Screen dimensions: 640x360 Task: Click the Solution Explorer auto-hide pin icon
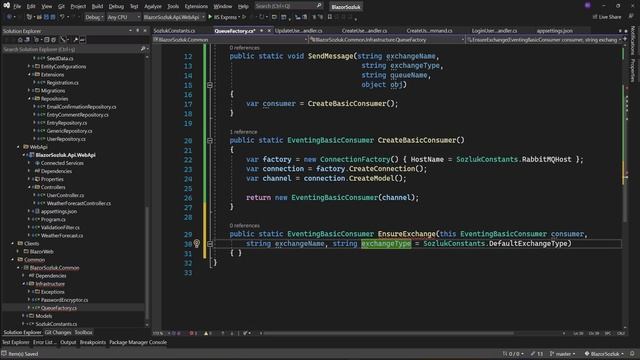[138, 31]
